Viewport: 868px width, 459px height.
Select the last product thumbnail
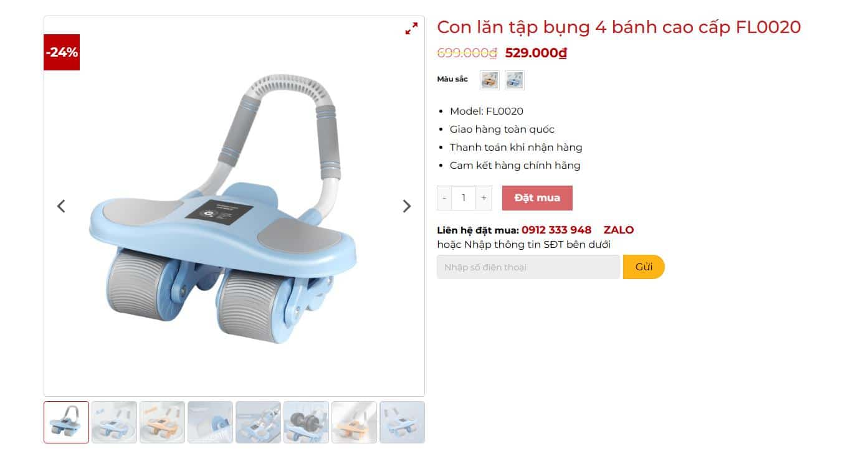tap(402, 422)
